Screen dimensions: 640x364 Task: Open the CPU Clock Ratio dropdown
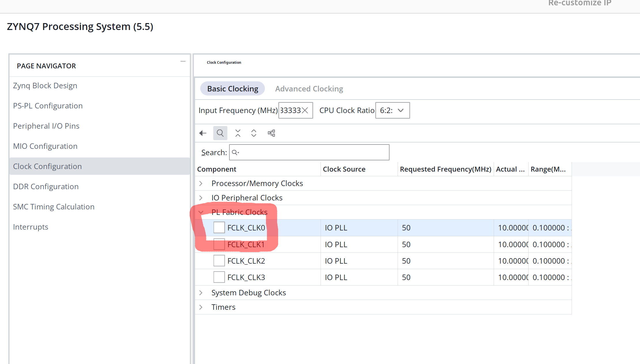click(x=392, y=110)
